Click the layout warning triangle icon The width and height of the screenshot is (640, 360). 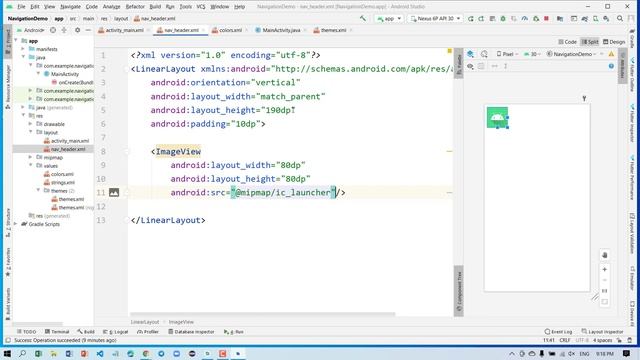coord(611,54)
